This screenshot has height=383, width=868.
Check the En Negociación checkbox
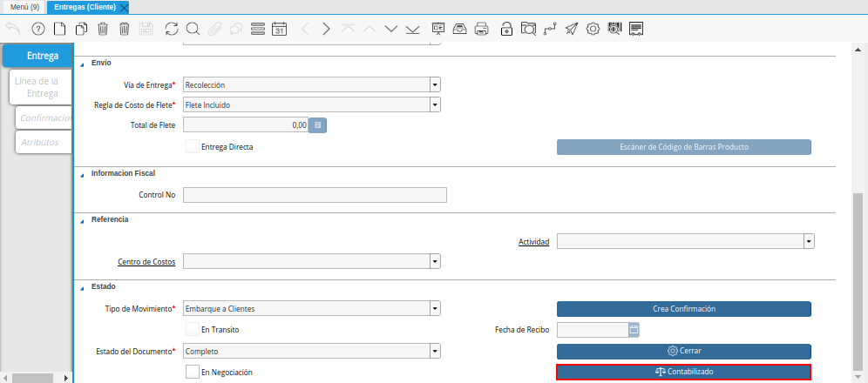coord(193,372)
